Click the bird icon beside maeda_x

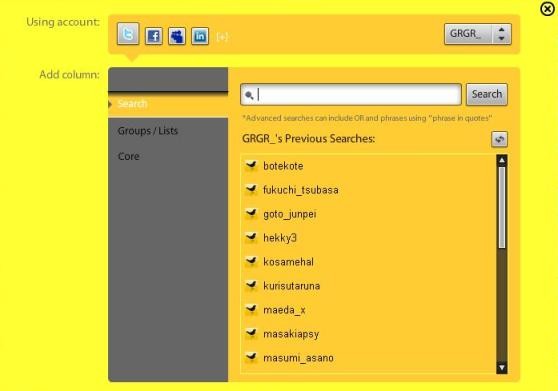[251, 309]
